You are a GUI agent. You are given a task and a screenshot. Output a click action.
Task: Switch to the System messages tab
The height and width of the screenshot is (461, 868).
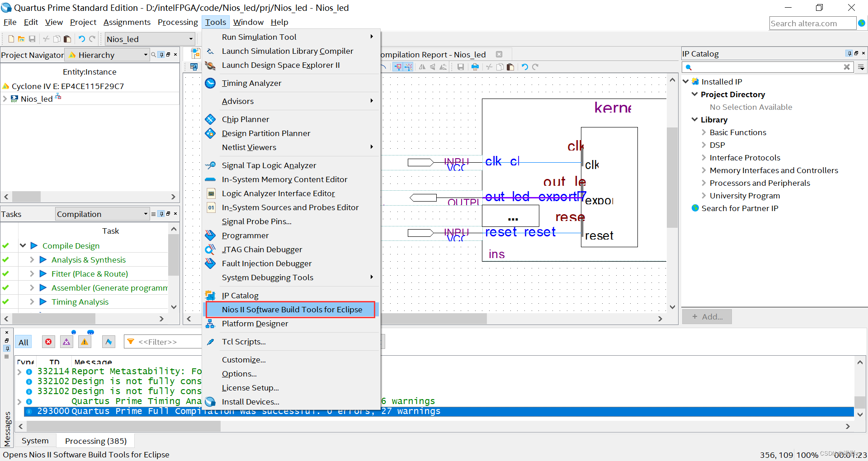[35, 441]
